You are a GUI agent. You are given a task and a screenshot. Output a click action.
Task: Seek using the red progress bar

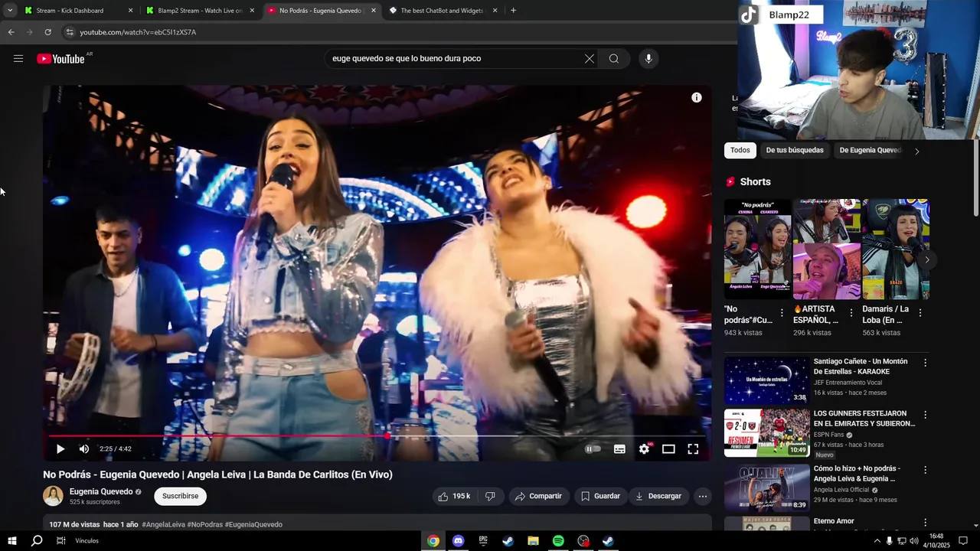pos(377,436)
